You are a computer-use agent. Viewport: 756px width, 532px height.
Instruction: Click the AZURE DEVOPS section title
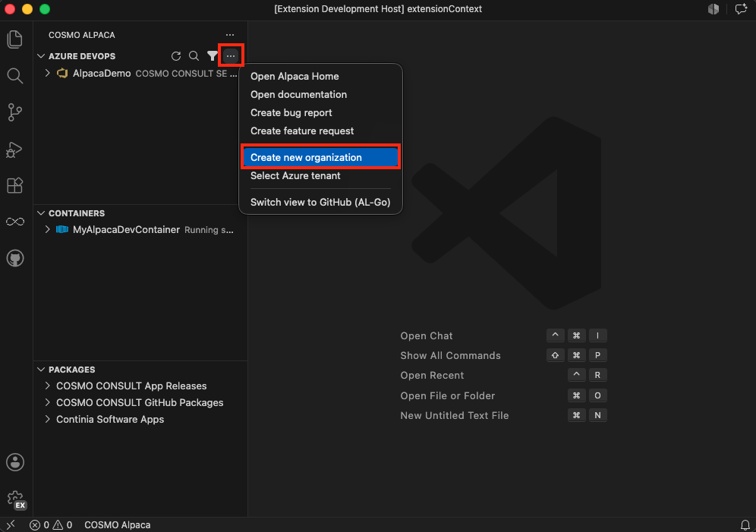click(82, 56)
